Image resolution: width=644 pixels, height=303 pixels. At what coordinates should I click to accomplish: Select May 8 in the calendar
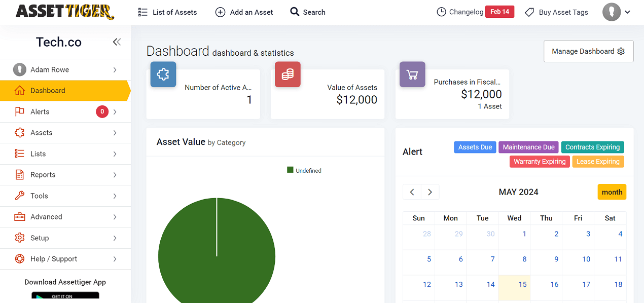pyautogui.click(x=514, y=262)
